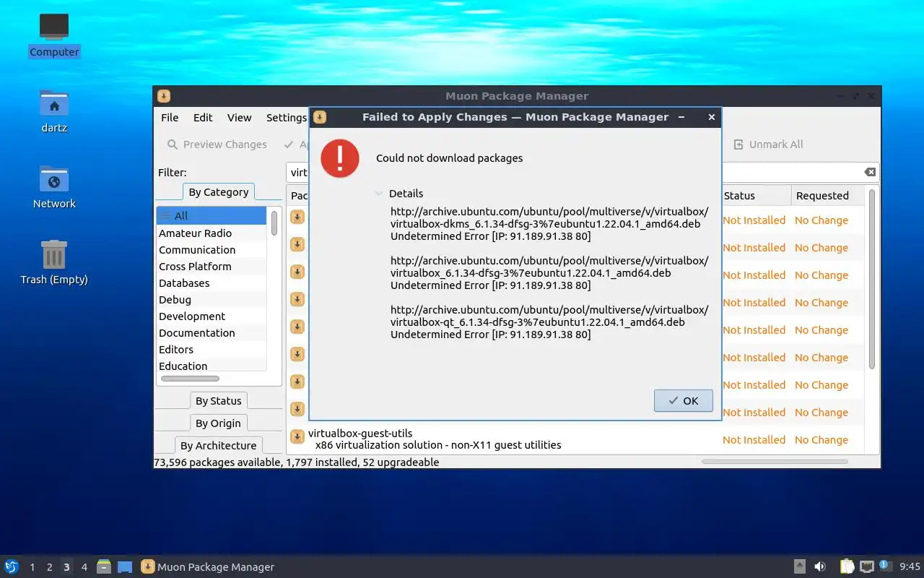Click the virtualbox-dkms deb filename text
The height and width of the screenshot is (578, 924).
545,224
